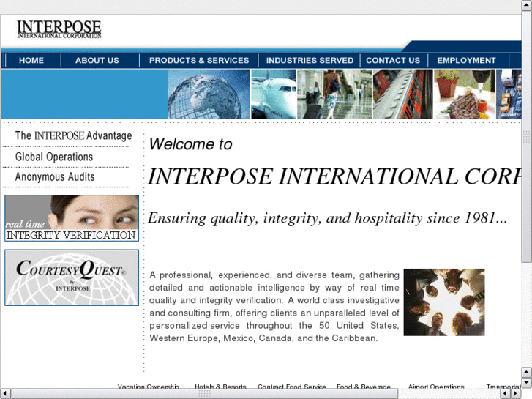Click the escalator photo in header banner
532x399 pixels.
pos(402,94)
